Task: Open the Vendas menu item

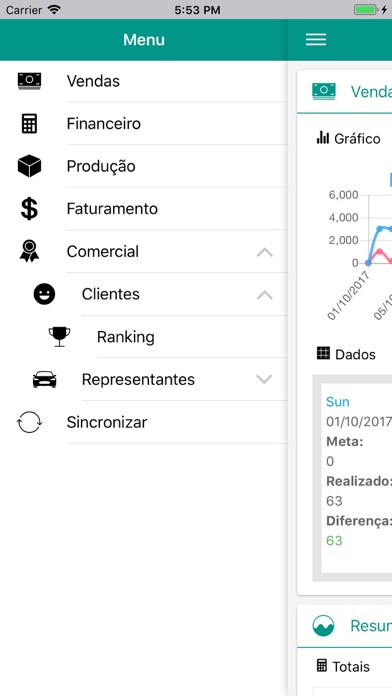Action: [x=144, y=81]
